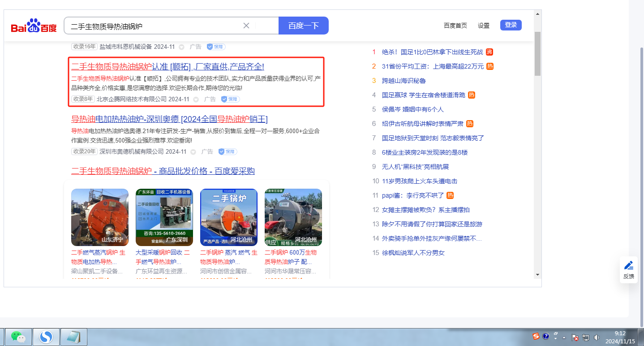644x346 pixels.
Task: Clear the search box with the X icon
Action: point(246,26)
